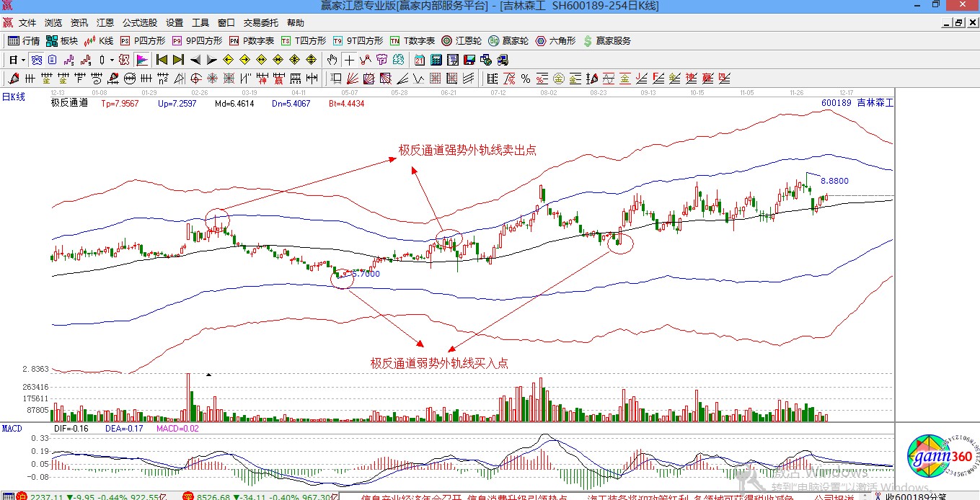Toggle the 行情 quotes list view
The width and height of the screenshot is (980, 500).
(x=24, y=41)
